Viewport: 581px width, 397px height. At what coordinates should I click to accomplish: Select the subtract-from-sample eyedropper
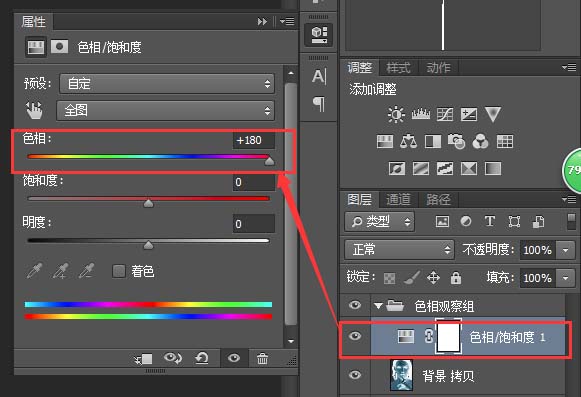click(x=86, y=271)
